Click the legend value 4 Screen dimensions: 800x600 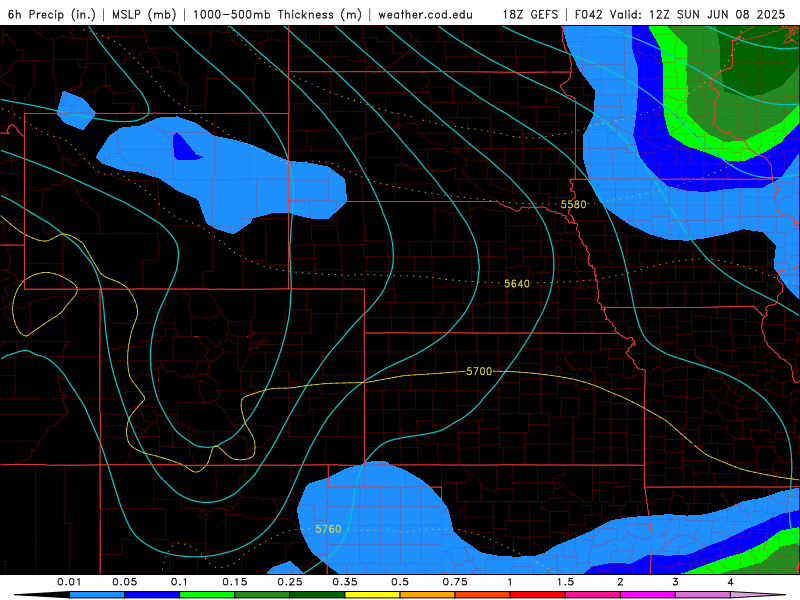(x=731, y=582)
